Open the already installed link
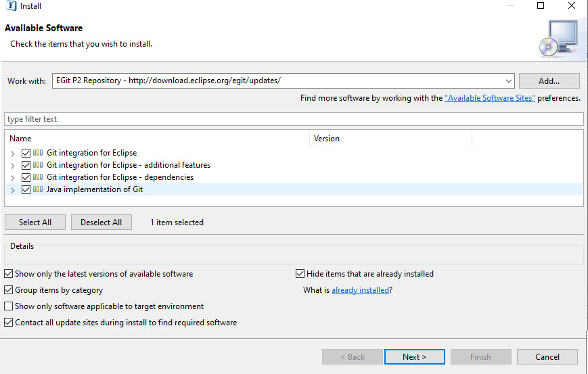This screenshot has height=374, width=588. point(361,290)
